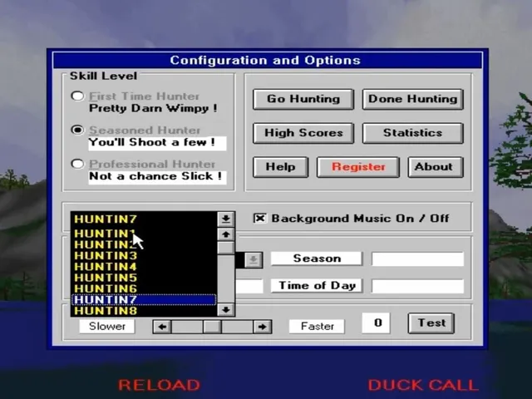Click the greyed dropdown arrow beside Season
The image size is (532, 399).
(x=254, y=260)
